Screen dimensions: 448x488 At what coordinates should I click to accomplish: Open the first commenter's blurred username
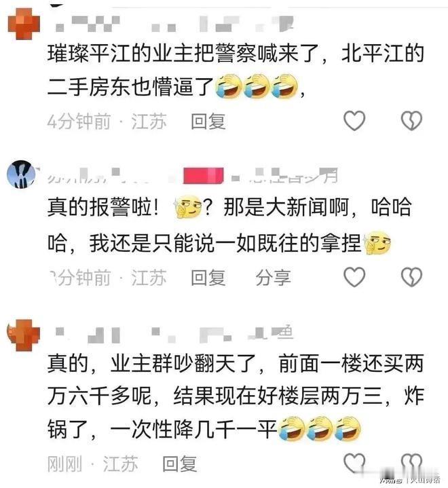pyautogui.click(x=174, y=23)
